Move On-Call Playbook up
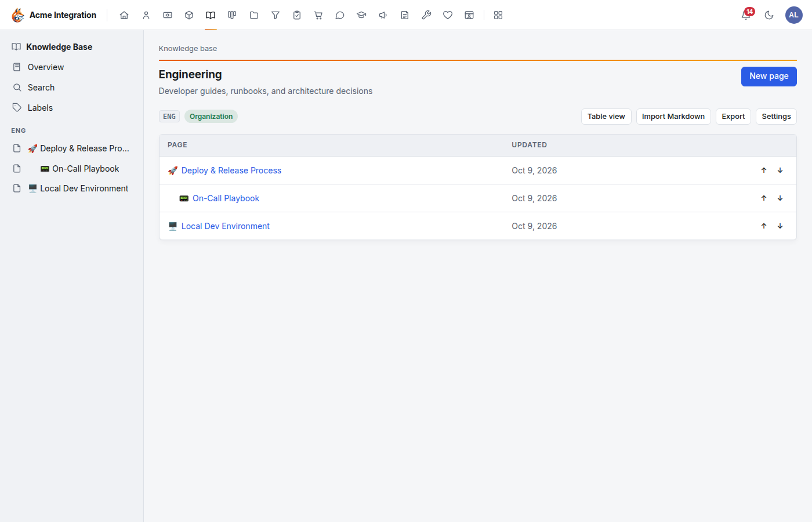The image size is (812, 522). pos(764,198)
